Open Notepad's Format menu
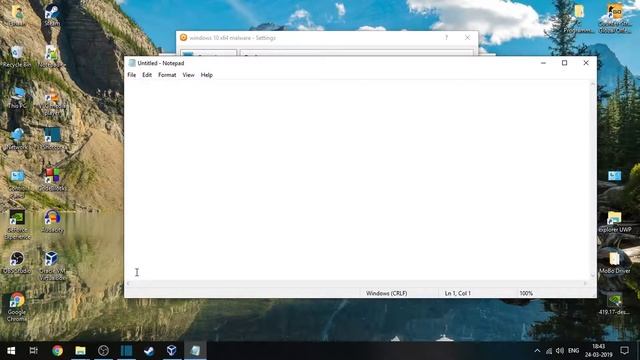 pos(167,75)
